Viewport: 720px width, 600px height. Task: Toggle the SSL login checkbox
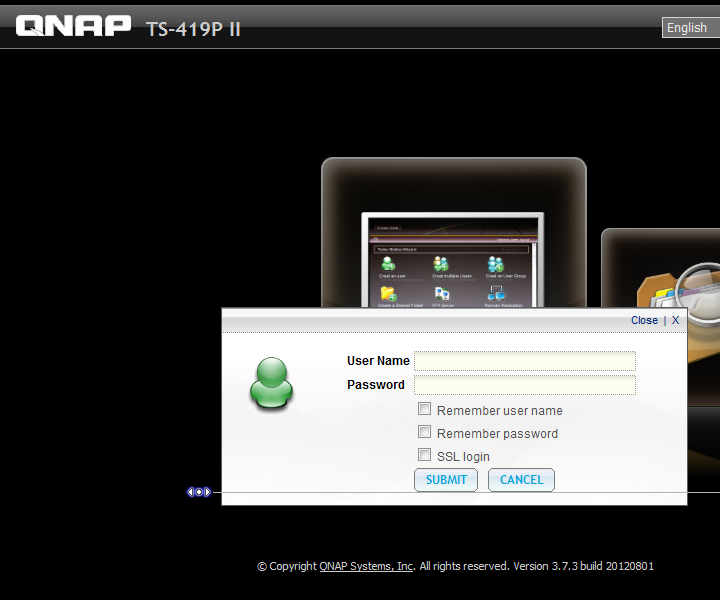point(425,455)
